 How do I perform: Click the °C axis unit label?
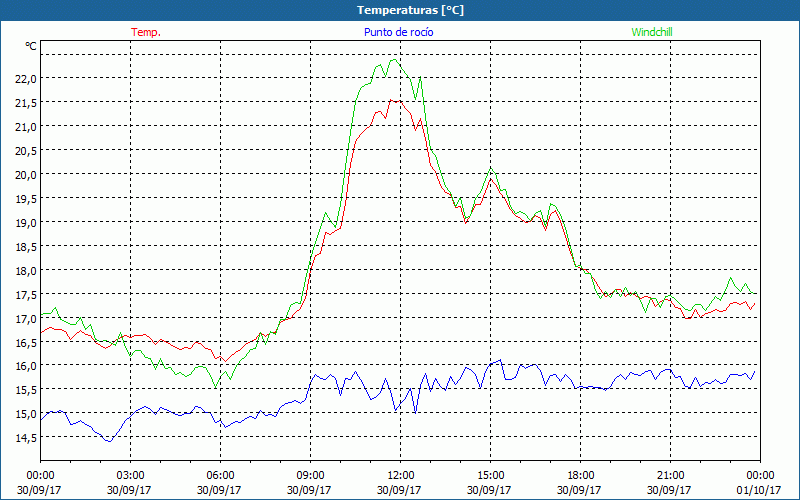(31, 46)
